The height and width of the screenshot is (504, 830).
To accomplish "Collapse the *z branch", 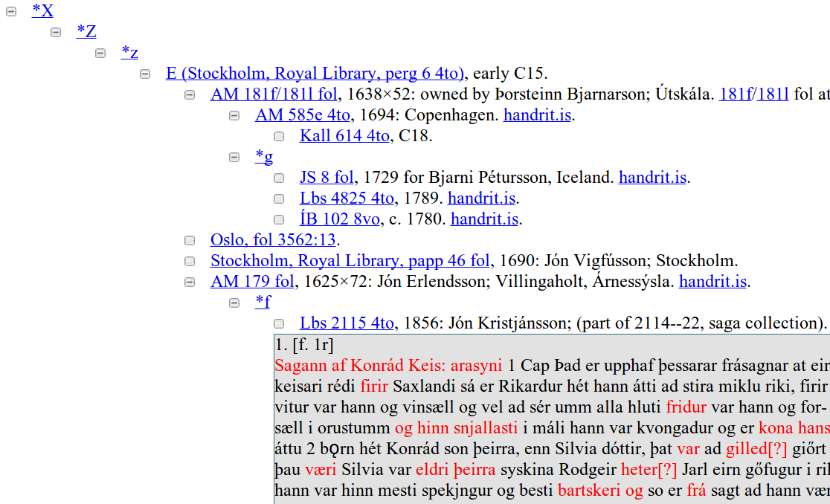I will 100,53.
